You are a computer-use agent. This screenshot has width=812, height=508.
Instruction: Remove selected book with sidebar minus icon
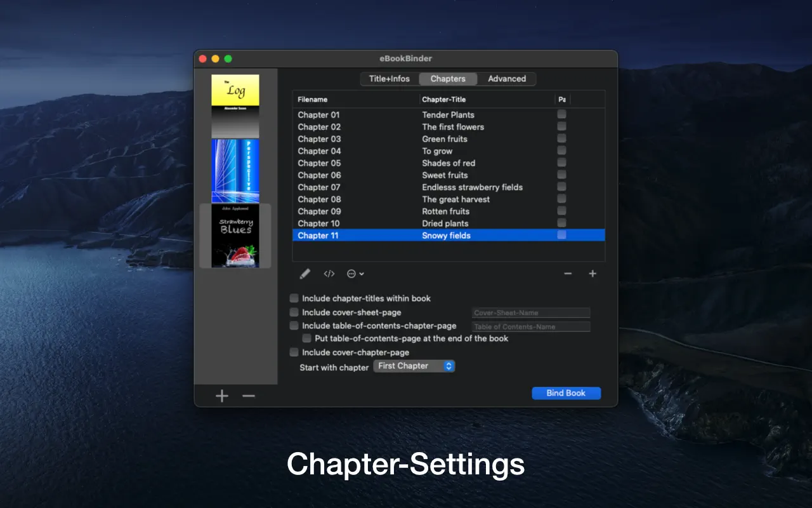[x=249, y=396]
